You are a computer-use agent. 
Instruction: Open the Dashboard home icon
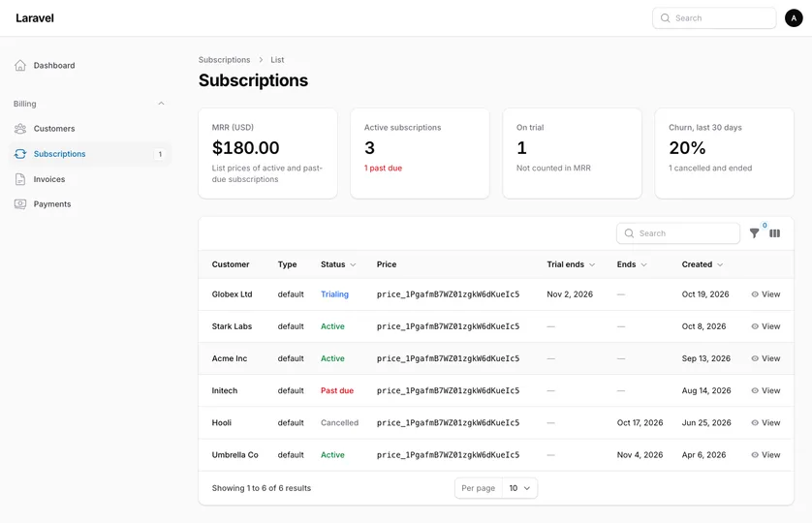[x=20, y=65]
